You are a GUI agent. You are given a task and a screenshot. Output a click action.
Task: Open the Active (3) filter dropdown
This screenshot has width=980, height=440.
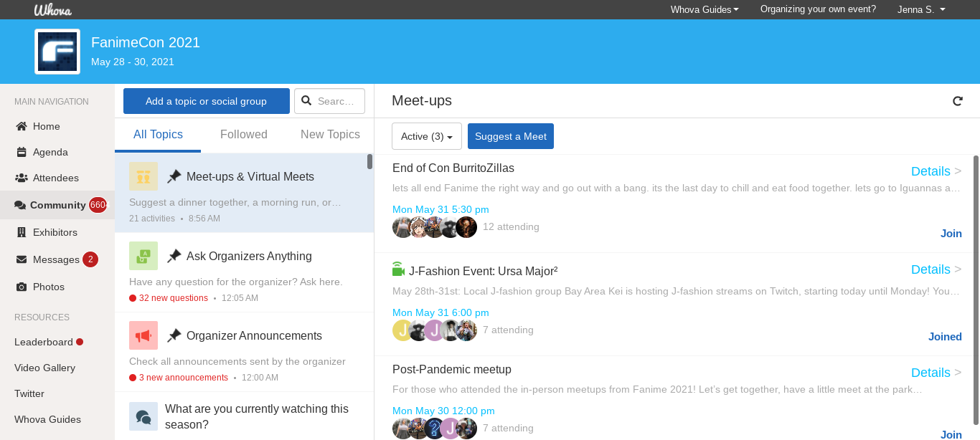[x=427, y=136]
